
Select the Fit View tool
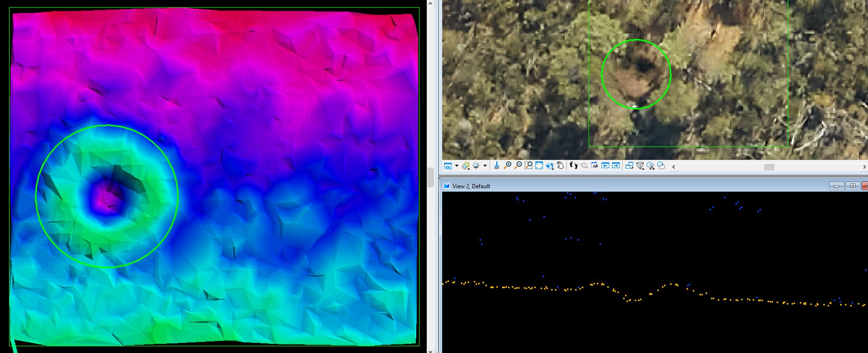click(539, 166)
